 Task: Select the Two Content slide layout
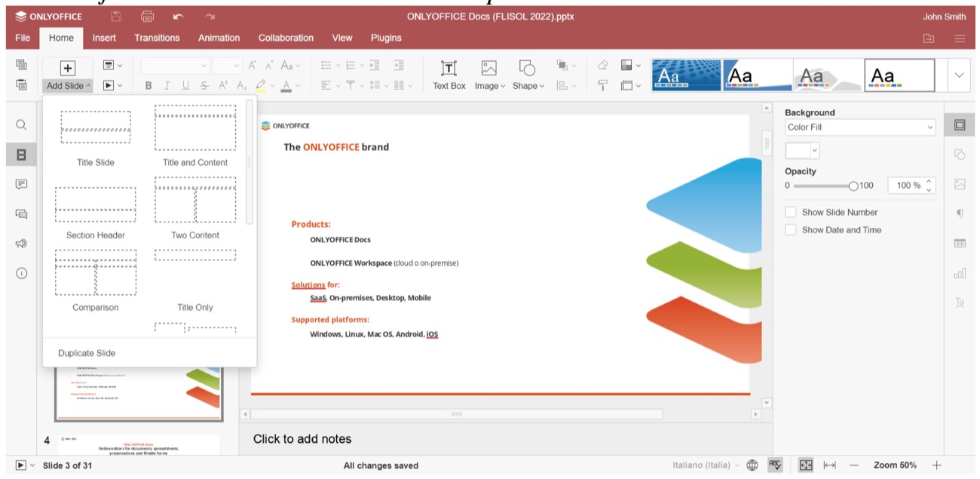coord(195,201)
